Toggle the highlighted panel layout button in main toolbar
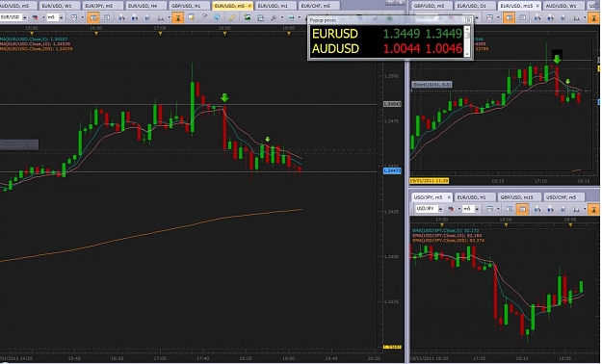 [x=93, y=17]
